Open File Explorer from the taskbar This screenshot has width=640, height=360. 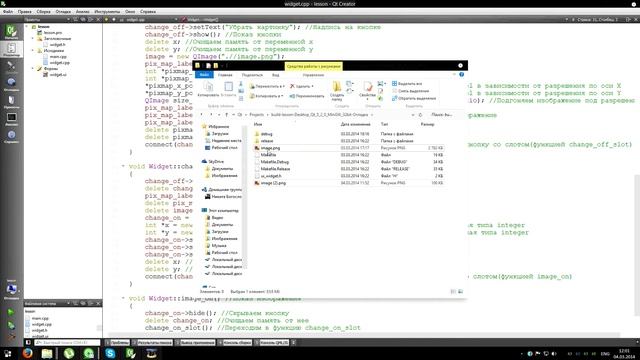click(x=47, y=353)
